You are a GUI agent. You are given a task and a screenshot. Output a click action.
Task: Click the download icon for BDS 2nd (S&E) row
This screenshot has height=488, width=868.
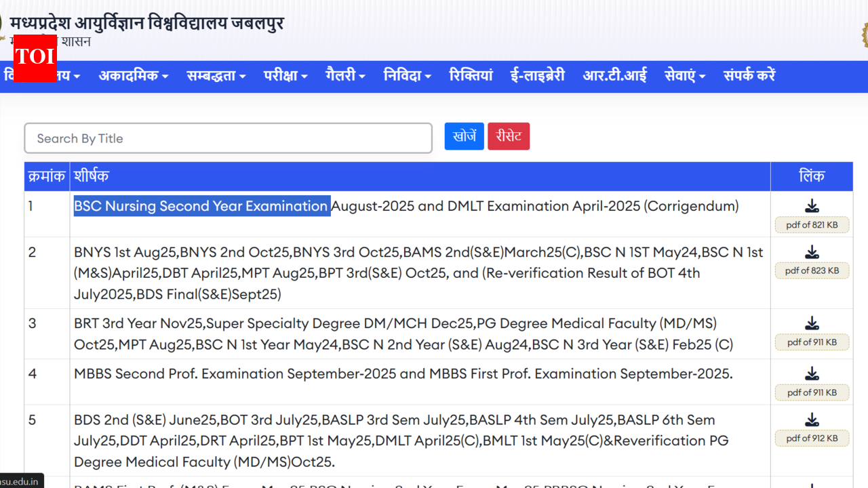pyautogui.click(x=812, y=418)
